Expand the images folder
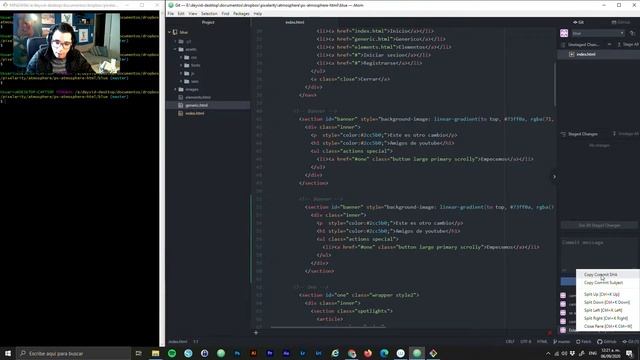 point(176,89)
